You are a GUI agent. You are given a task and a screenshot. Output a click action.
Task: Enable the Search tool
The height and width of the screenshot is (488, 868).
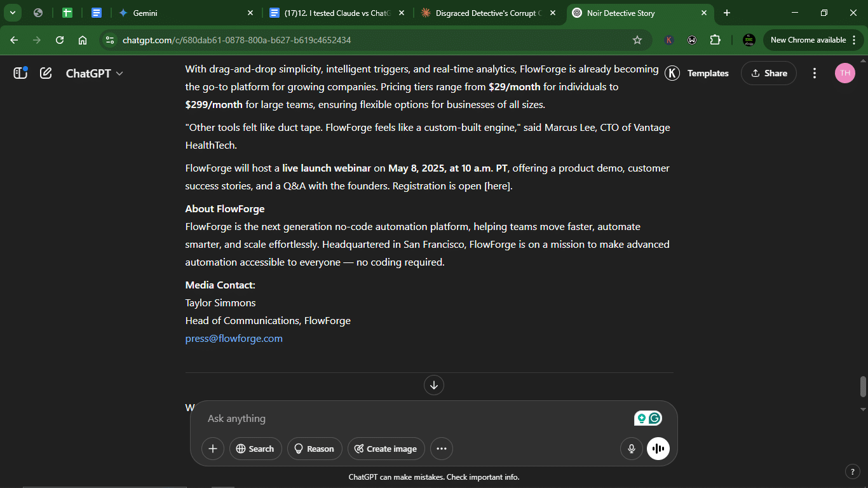coord(255,449)
